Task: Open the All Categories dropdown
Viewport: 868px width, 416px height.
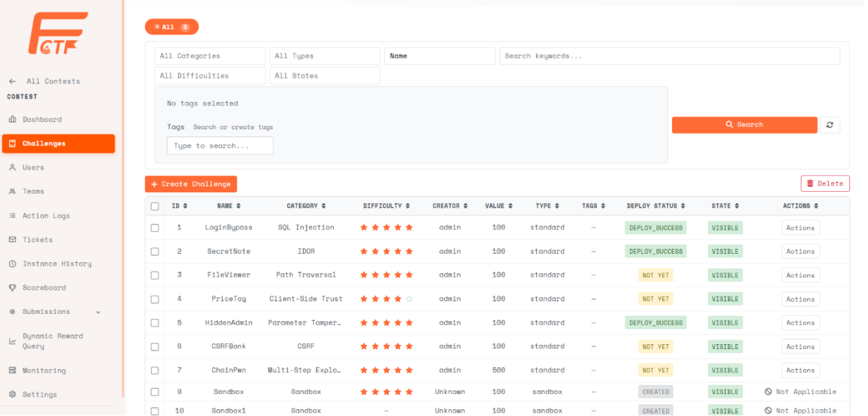Action: coord(210,56)
